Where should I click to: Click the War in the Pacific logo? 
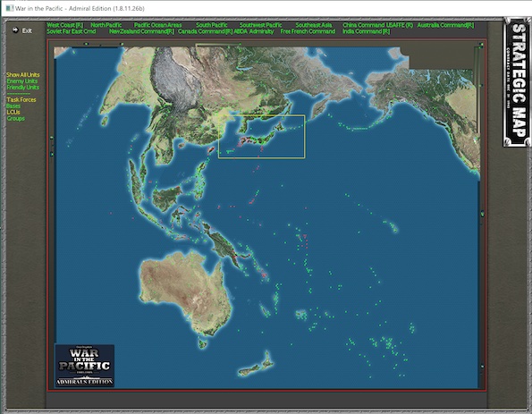[x=84, y=366]
